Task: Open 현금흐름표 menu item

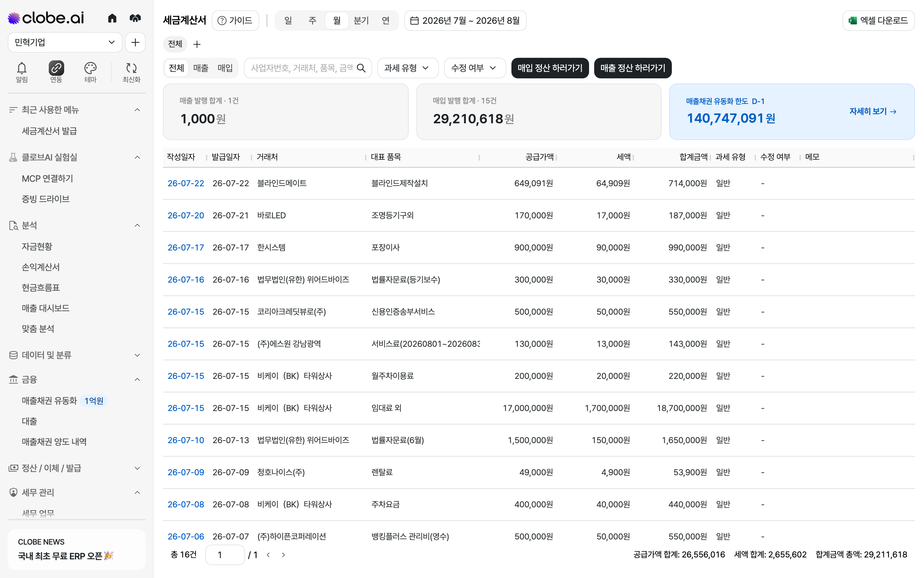Action: pyautogui.click(x=41, y=288)
